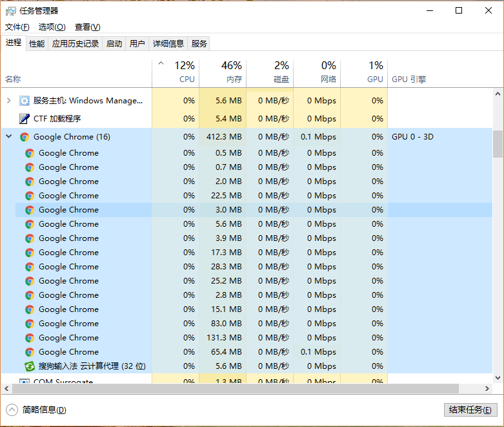Switch to the 用户 tab
The width and height of the screenshot is (504, 427).
pos(137,43)
